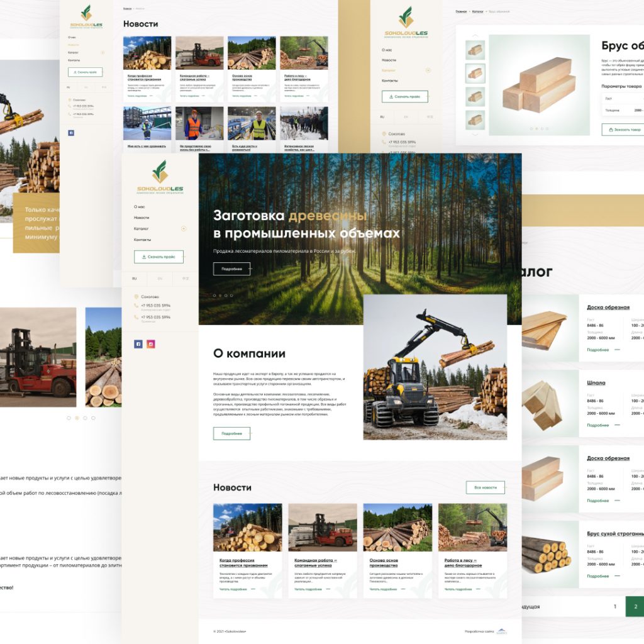Click the "Все новости" button

click(485, 487)
